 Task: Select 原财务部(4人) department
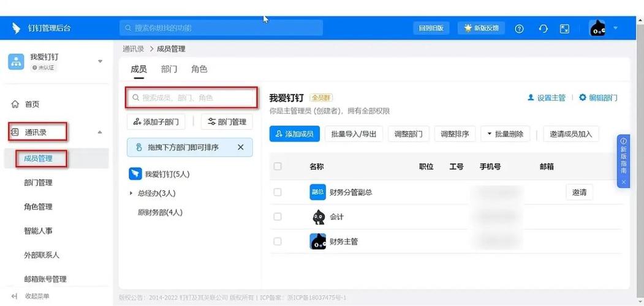coord(160,212)
